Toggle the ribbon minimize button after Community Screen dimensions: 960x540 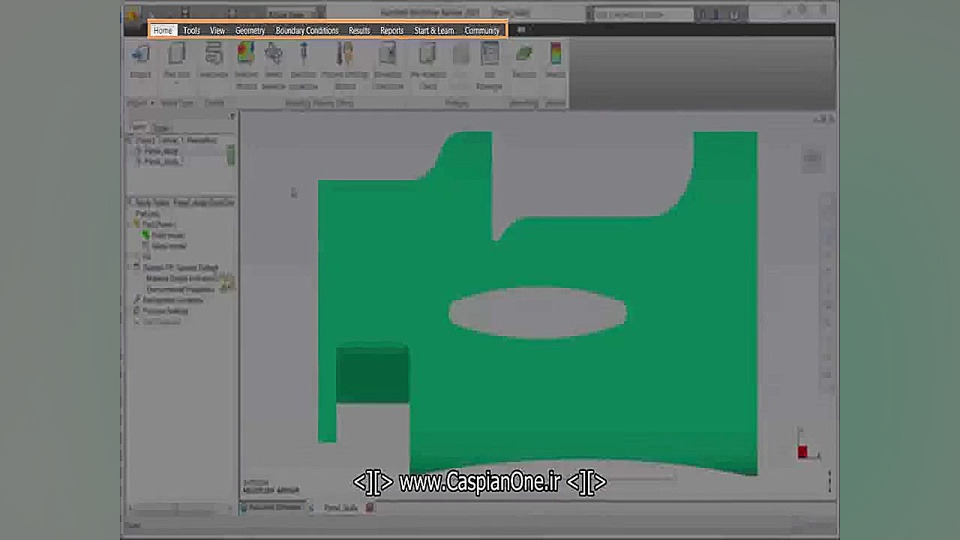521,29
